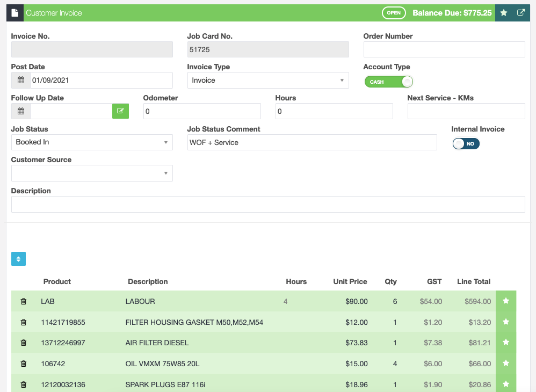Open the Post Date calendar icon
536x392 pixels.
[x=21, y=81]
